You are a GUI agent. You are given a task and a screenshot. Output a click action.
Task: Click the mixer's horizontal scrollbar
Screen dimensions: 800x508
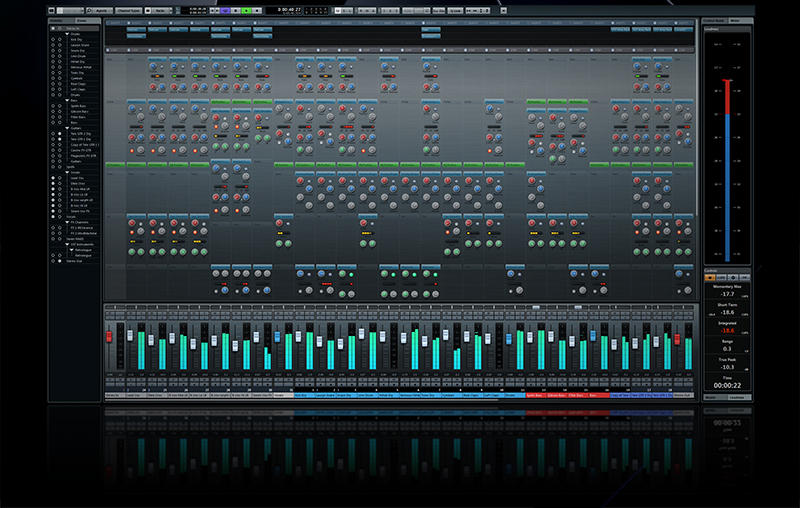(301, 400)
